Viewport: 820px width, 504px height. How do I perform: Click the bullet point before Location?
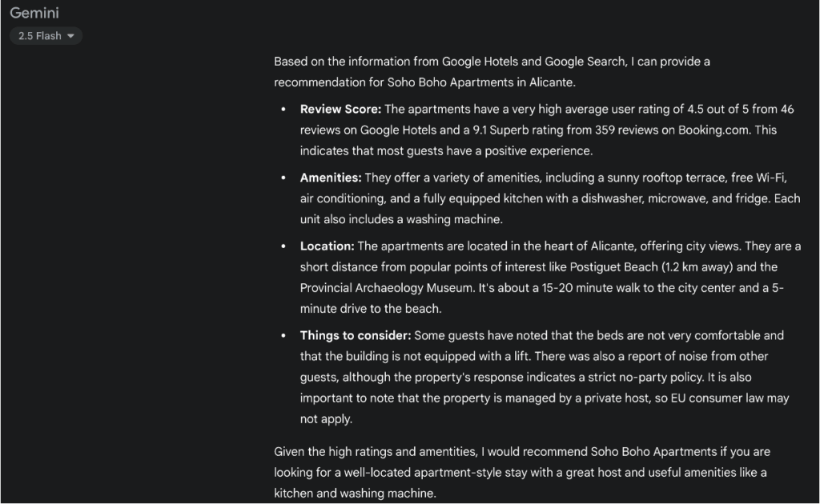[x=283, y=247]
